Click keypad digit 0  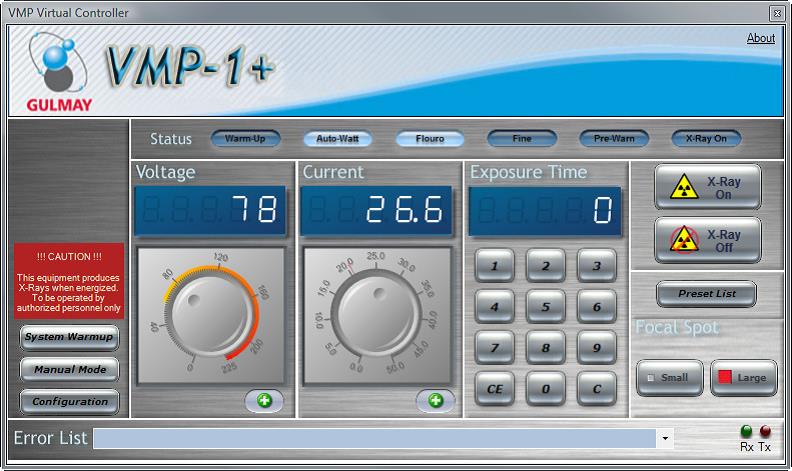pos(546,389)
